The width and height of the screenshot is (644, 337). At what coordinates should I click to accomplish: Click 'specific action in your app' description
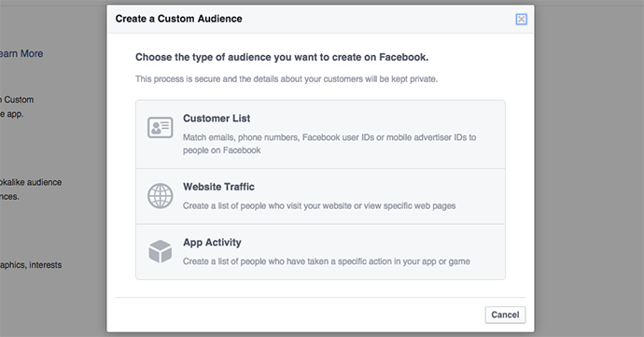pos(327,261)
